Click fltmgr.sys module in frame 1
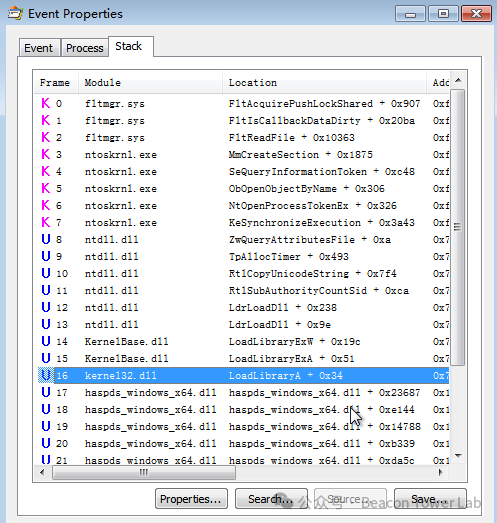 tap(114, 120)
